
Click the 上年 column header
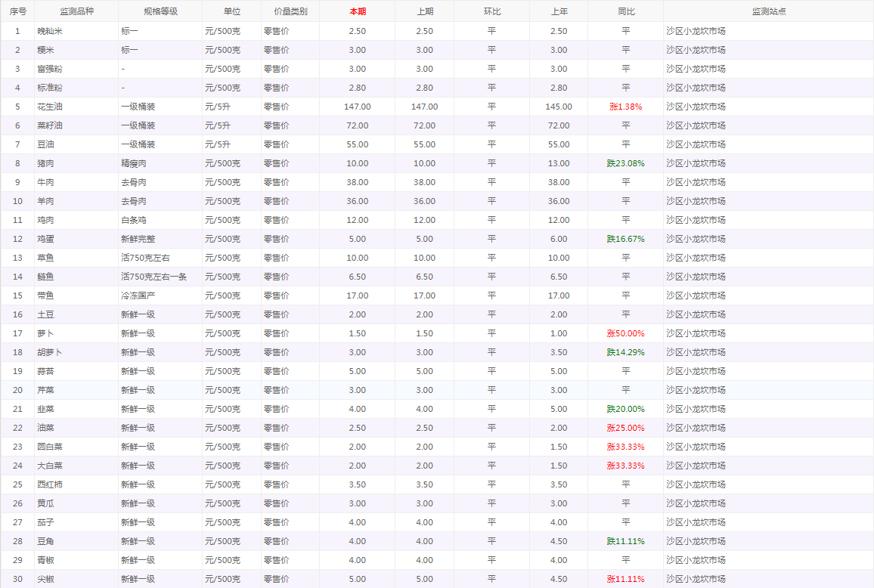point(558,11)
